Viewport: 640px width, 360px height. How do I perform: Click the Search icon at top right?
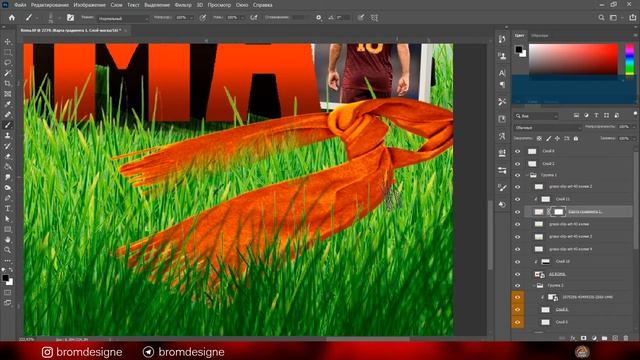click(x=601, y=18)
